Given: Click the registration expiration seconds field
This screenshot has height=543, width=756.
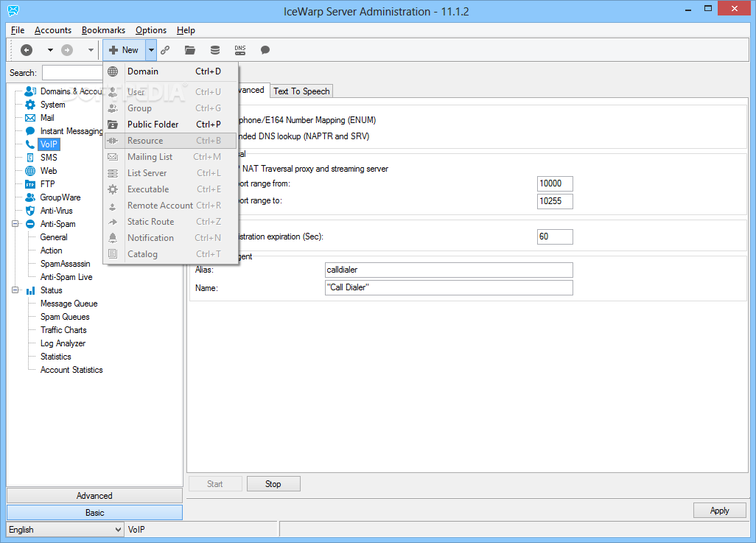Looking at the screenshot, I should click(x=555, y=237).
